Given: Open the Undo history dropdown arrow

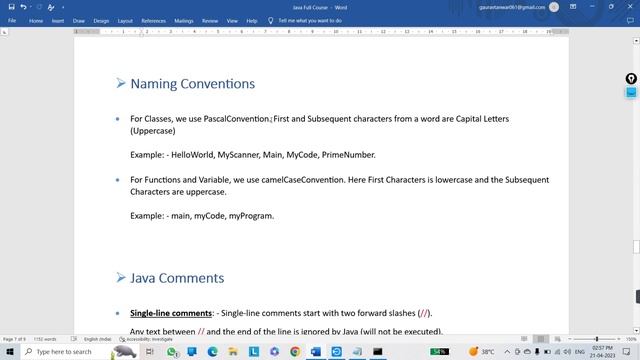Looking at the screenshot, I should [31, 7].
